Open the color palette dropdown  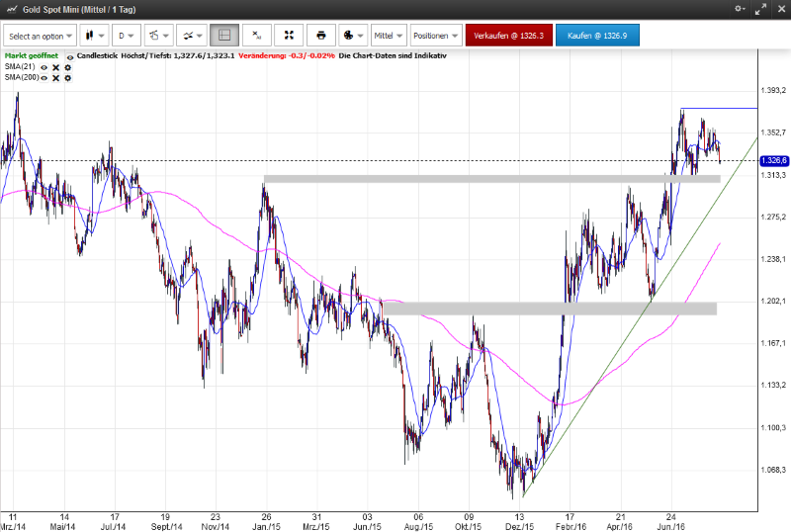(353, 36)
